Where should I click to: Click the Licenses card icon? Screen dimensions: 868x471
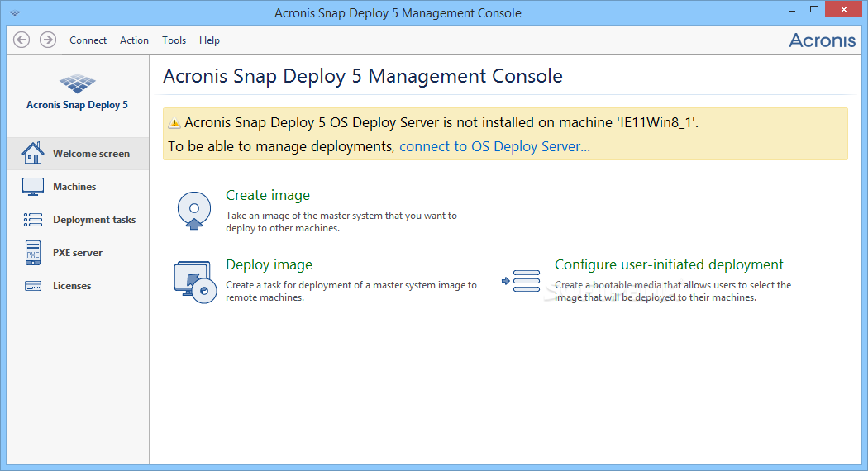33,286
